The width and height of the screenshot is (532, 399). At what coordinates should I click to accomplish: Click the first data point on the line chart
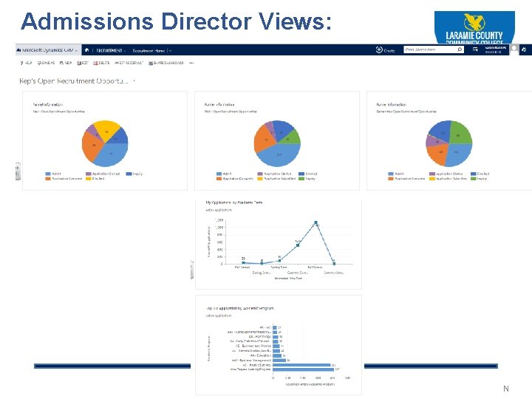pos(243,262)
